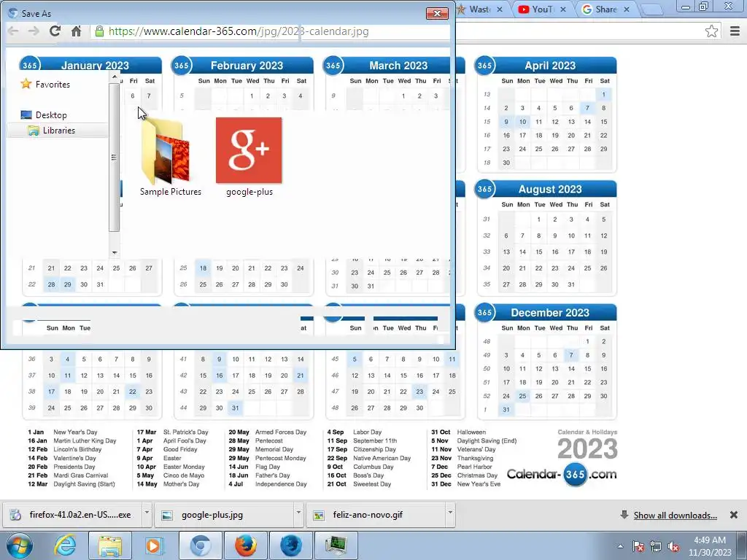Open Windows Media Player from taskbar
This screenshot has width=747, height=560.
click(x=154, y=545)
